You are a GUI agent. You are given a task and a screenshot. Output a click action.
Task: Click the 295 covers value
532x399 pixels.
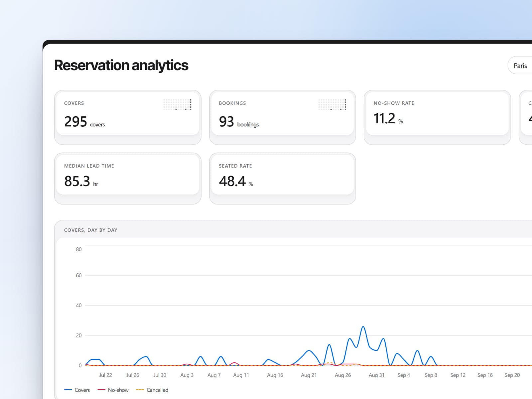84,122
